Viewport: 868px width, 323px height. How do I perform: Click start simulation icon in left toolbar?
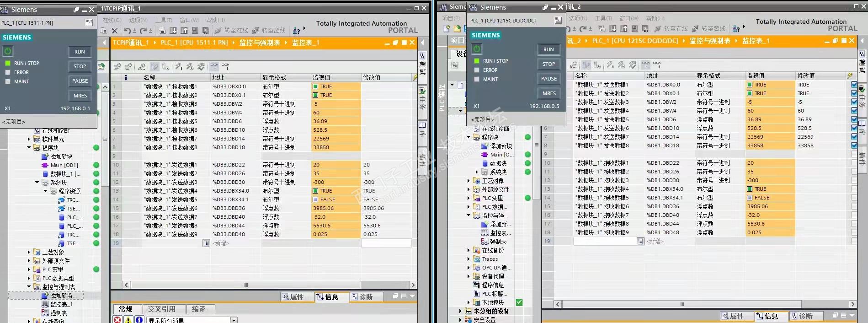point(195,31)
